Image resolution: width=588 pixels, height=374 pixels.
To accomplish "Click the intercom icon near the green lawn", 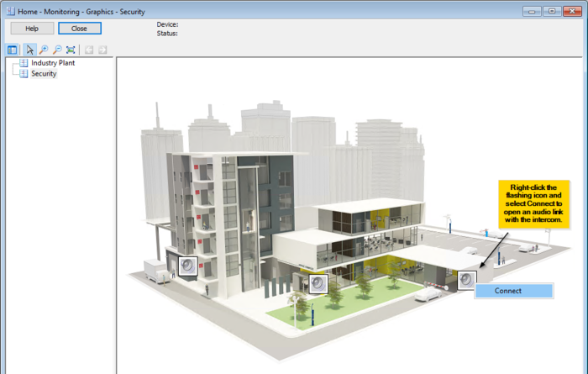I will click(x=317, y=283).
